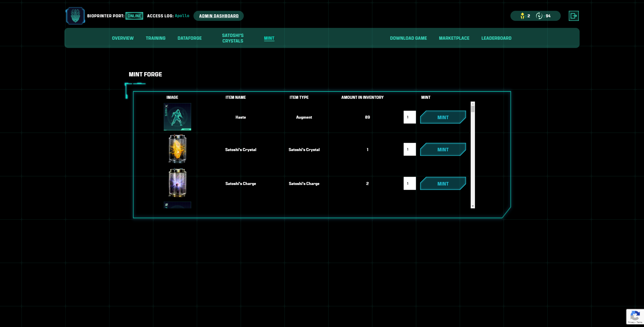The image size is (644, 327).
Task: Mint the Haste augment
Action: point(443,117)
